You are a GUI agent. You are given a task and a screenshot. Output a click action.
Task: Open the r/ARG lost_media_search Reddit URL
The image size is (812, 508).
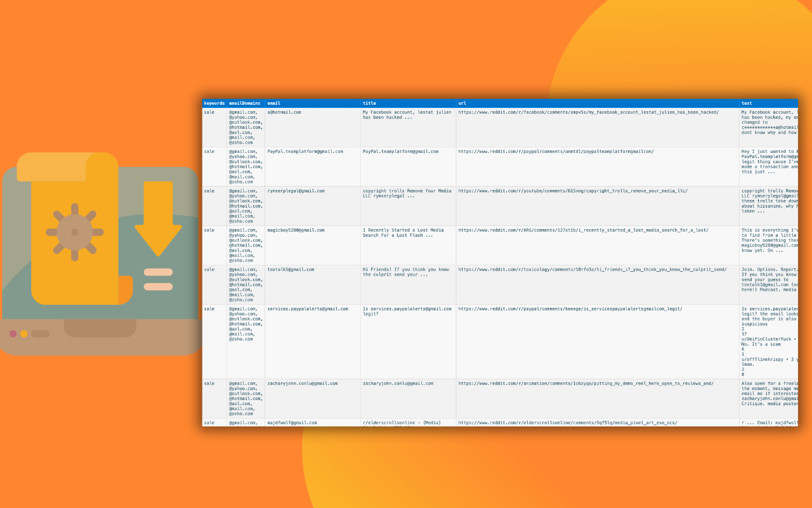(x=584, y=231)
